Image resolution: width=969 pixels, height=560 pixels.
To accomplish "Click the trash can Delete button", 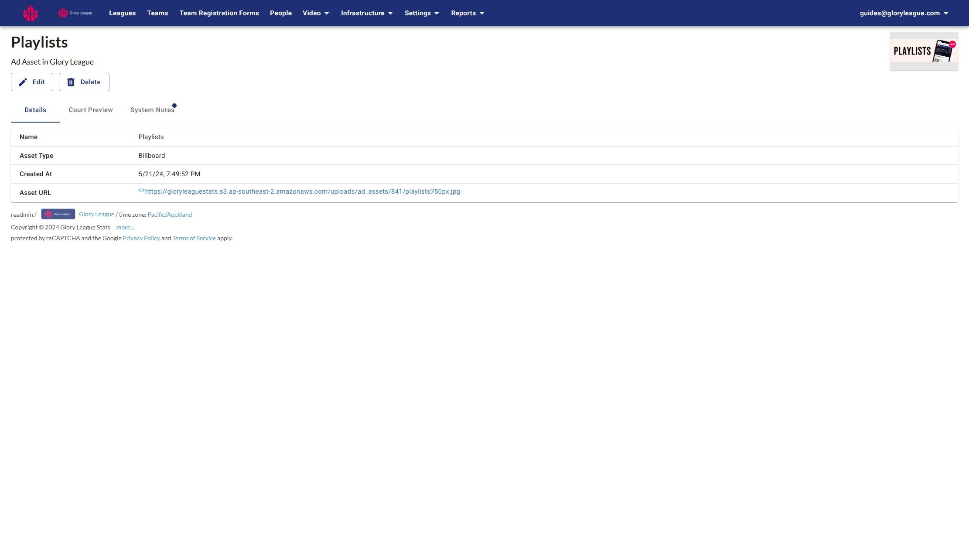I will pos(84,82).
